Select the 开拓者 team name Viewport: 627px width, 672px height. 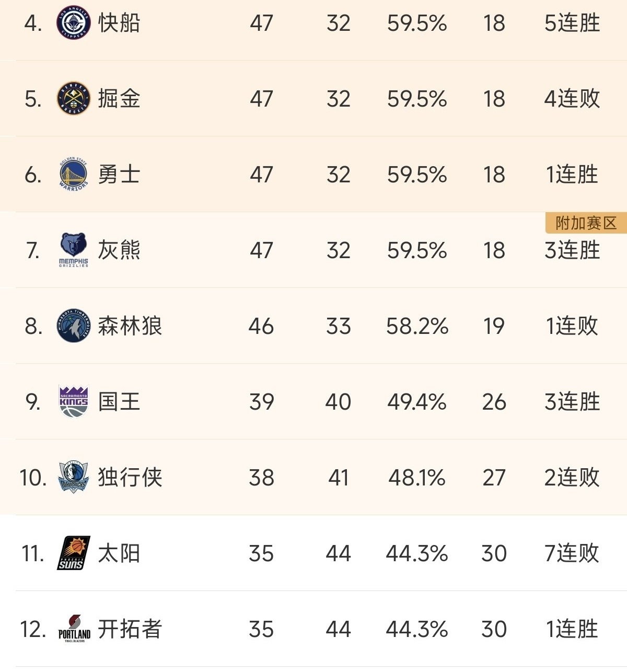(130, 629)
